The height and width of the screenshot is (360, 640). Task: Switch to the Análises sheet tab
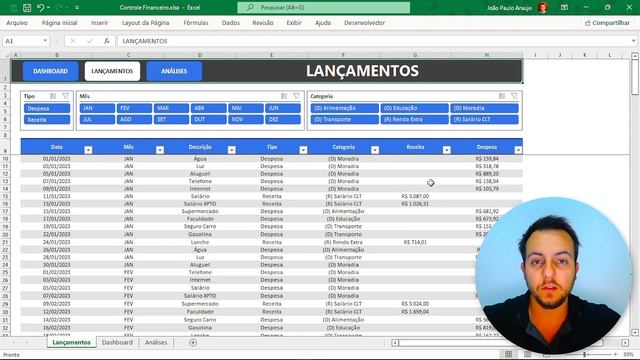(x=156, y=342)
